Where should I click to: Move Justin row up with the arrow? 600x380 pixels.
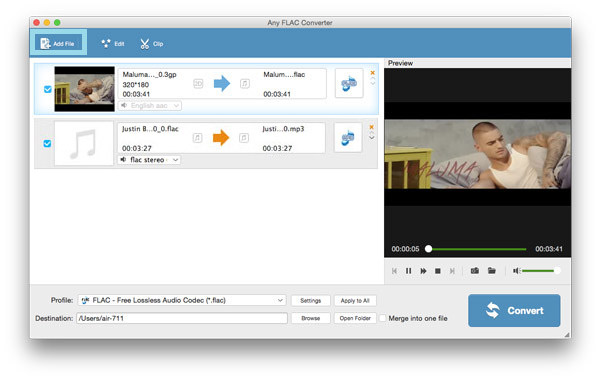pyautogui.click(x=372, y=133)
